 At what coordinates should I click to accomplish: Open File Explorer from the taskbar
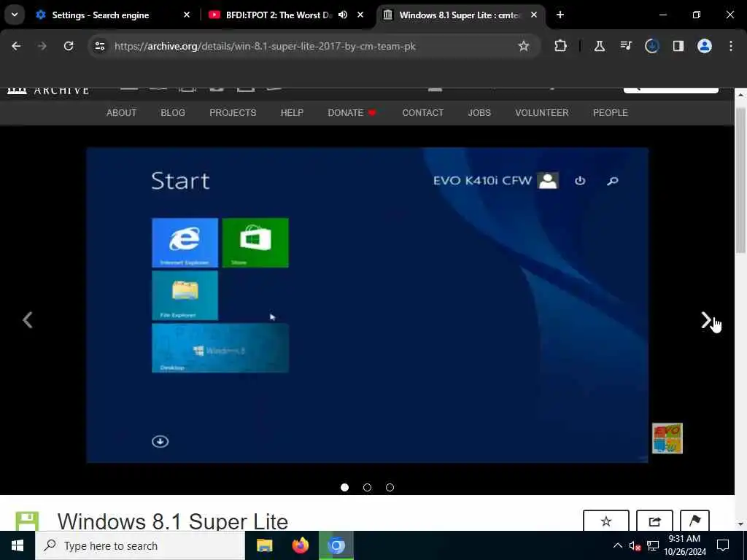(x=264, y=545)
